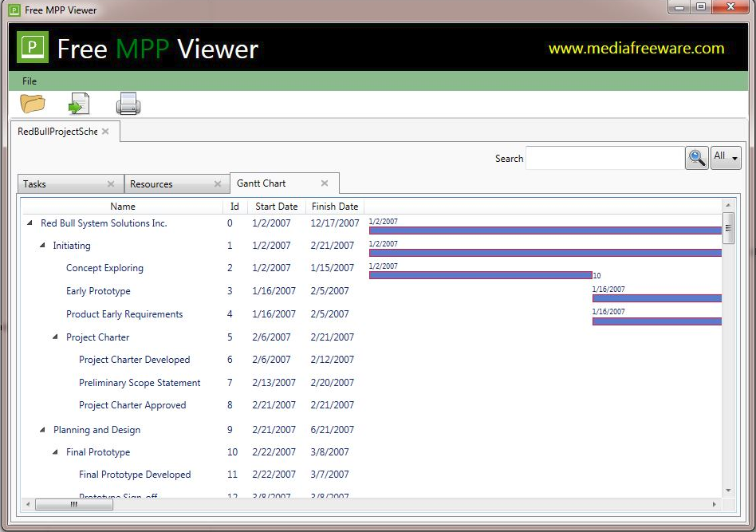Click the Product Early Requirements Gantt bar
756x532 pixels.
[x=656, y=321]
